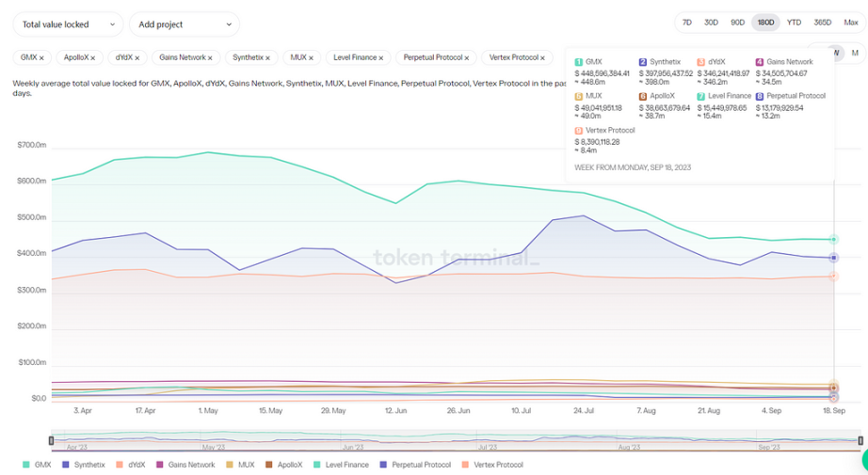Click the Gains Network value $34,505,704.67
The width and height of the screenshot is (868, 475).
(781, 73)
